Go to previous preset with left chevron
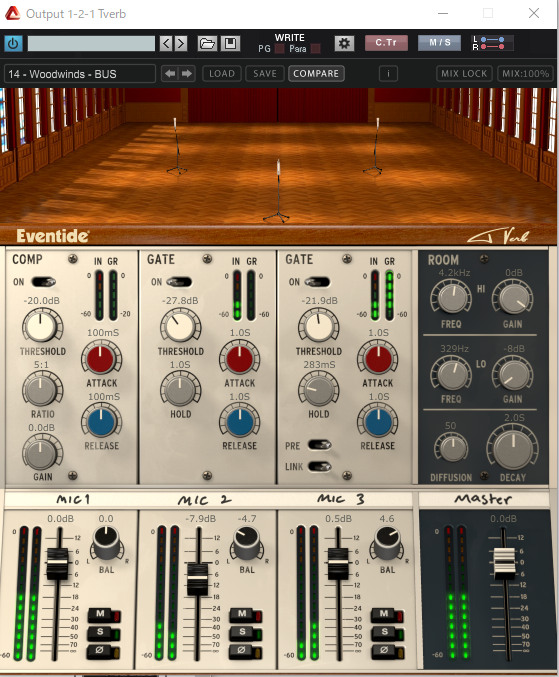Image resolution: width=559 pixels, height=677 pixels. (166, 43)
